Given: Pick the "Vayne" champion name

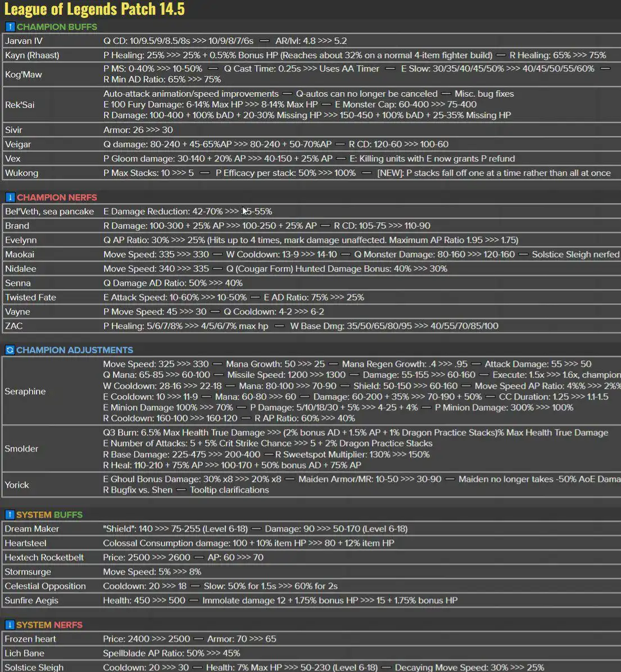Looking at the screenshot, I should point(17,312).
